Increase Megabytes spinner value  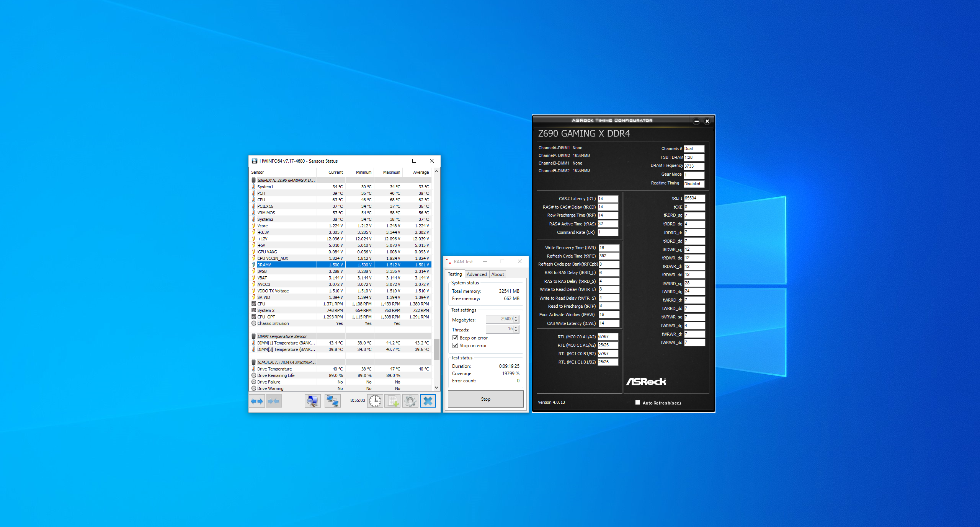coord(516,317)
